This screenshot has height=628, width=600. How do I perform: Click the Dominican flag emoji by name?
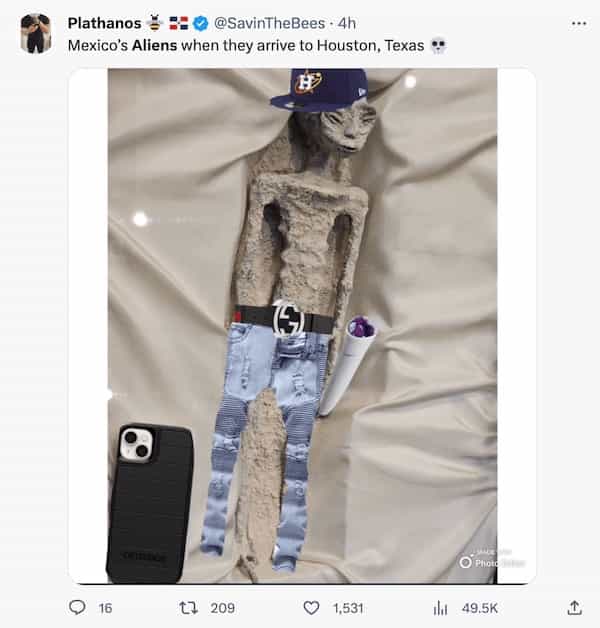179,23
